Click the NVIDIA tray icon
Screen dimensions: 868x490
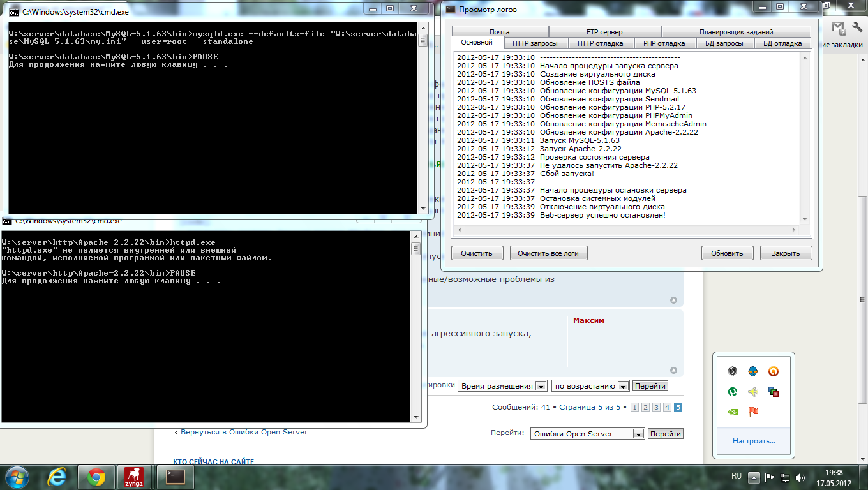click(x=733, y=412)
